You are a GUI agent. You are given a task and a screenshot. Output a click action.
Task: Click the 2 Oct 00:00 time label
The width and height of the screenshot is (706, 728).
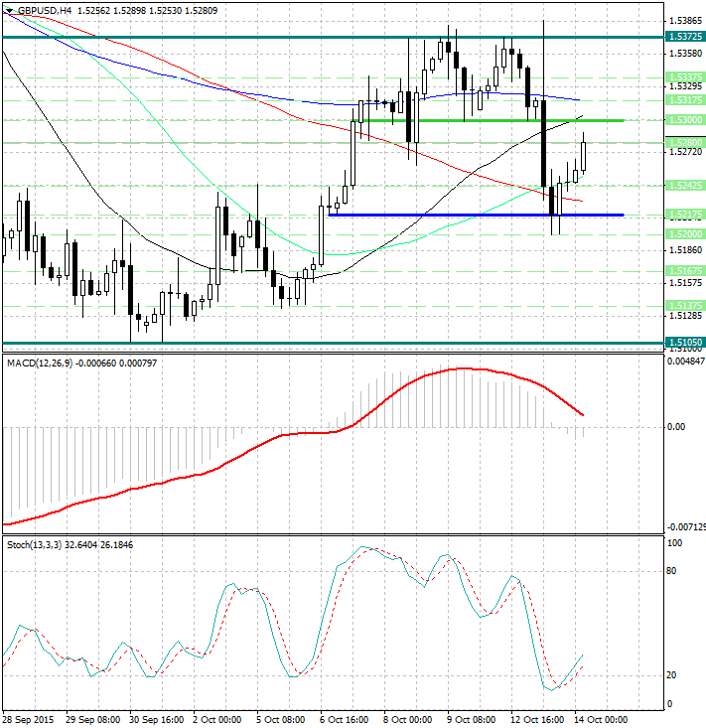pos(217,720)
